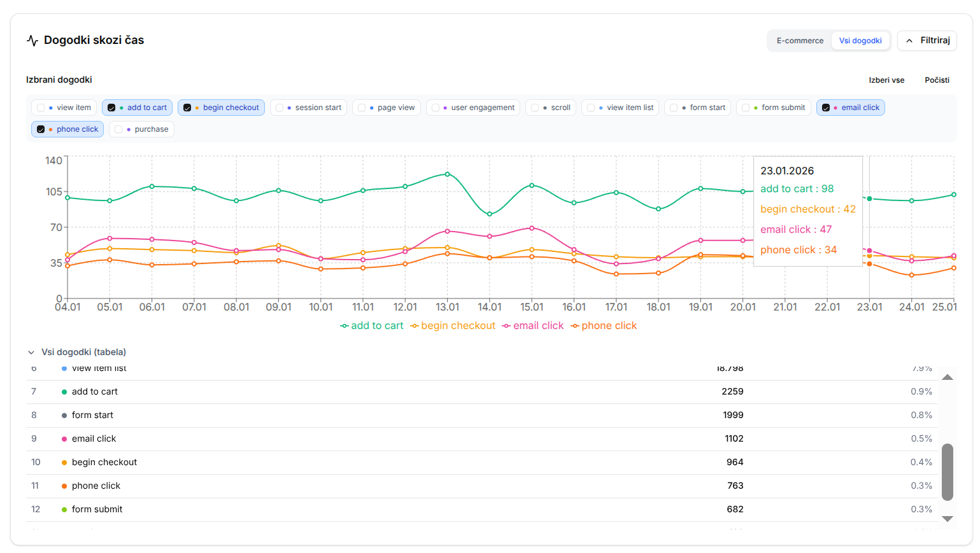The width and height of the screenshot is (980, 553).
Task: Switch to the E-commerce tab
Action: (800, 41)
